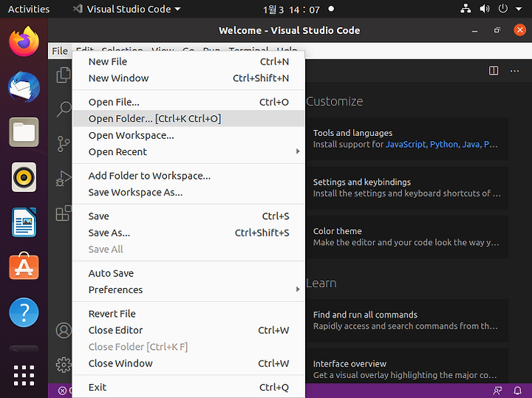Screen dimensions: 532x398
Task: Select Revert File menu entry
Action: (188, 314)
